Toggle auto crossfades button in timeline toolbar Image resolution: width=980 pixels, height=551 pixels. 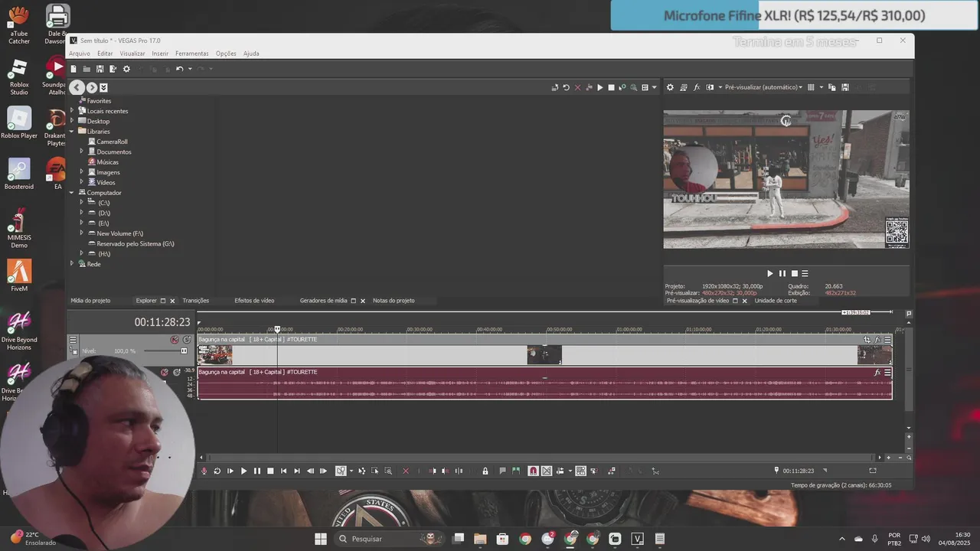coord(547,471)
